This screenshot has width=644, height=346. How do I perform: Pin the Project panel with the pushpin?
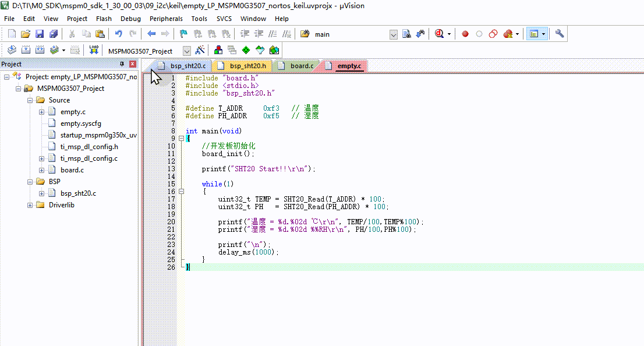(x=122, y=63)
